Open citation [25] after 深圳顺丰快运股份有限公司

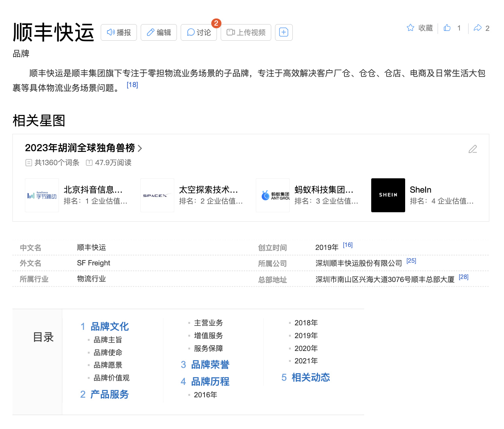pos(411,261)
